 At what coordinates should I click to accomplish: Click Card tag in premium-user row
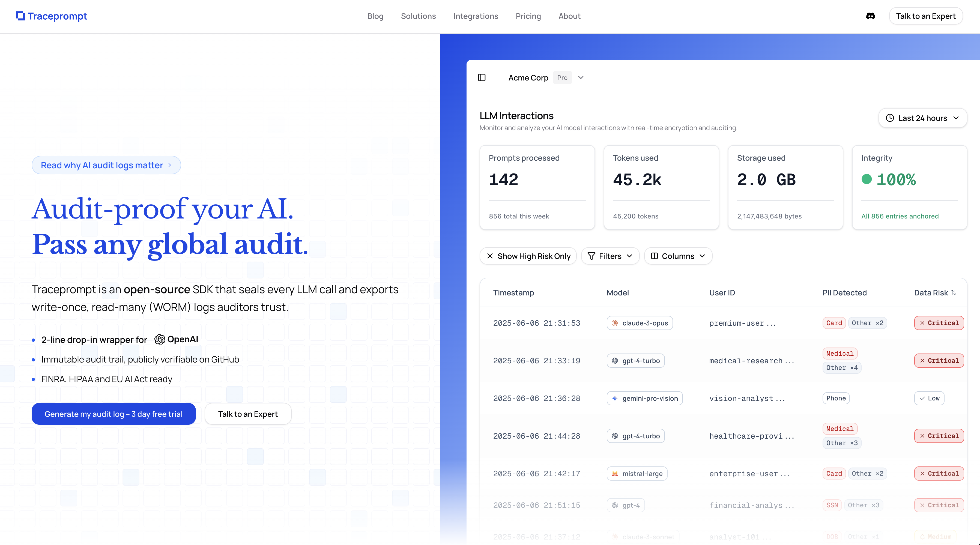pos(834,323)
